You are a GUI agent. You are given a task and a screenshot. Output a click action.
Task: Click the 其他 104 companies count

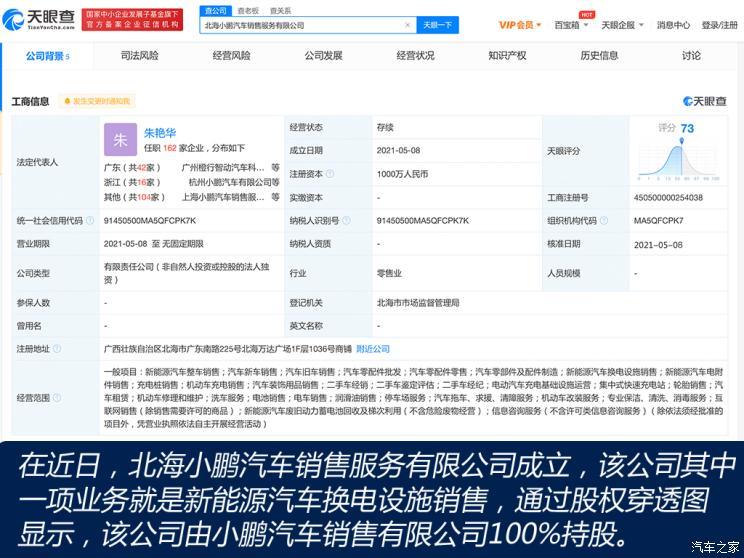[x=144, y=197]
